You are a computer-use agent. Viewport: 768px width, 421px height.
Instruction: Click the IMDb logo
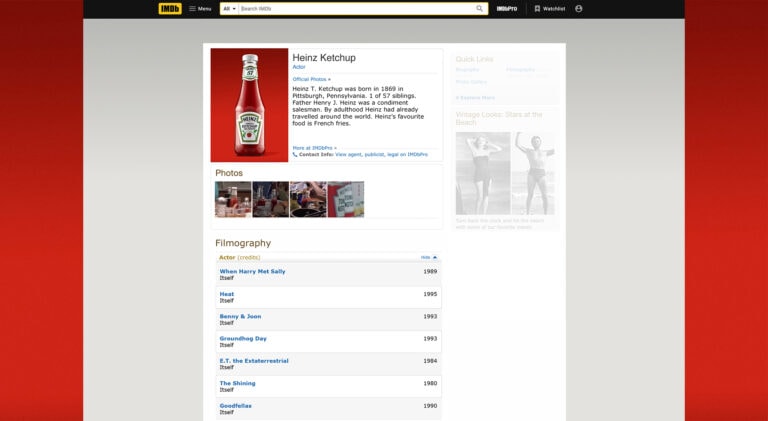point(170,8)
